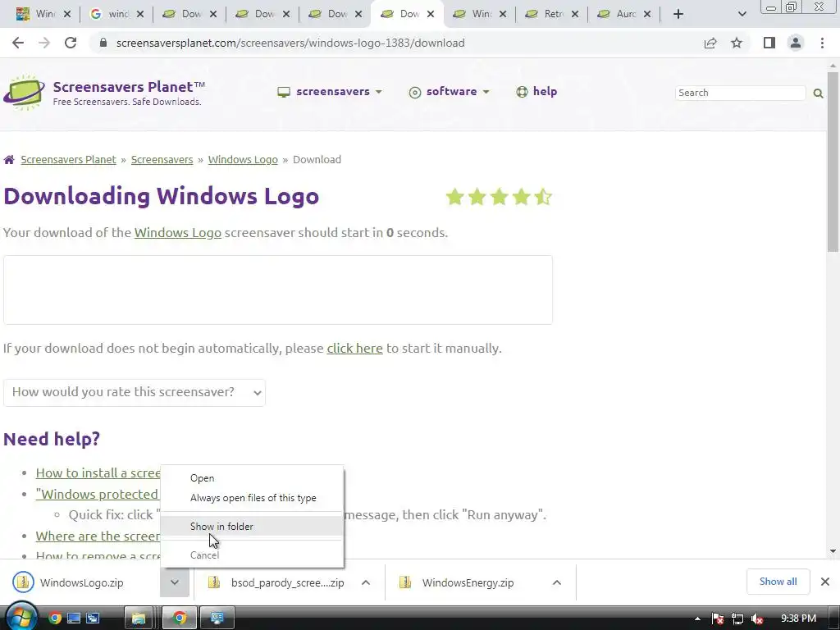The width and height of the screenshot is (840, 630).
Task: Click the Screensavers breadcrumb link
Action: point(162,160)
